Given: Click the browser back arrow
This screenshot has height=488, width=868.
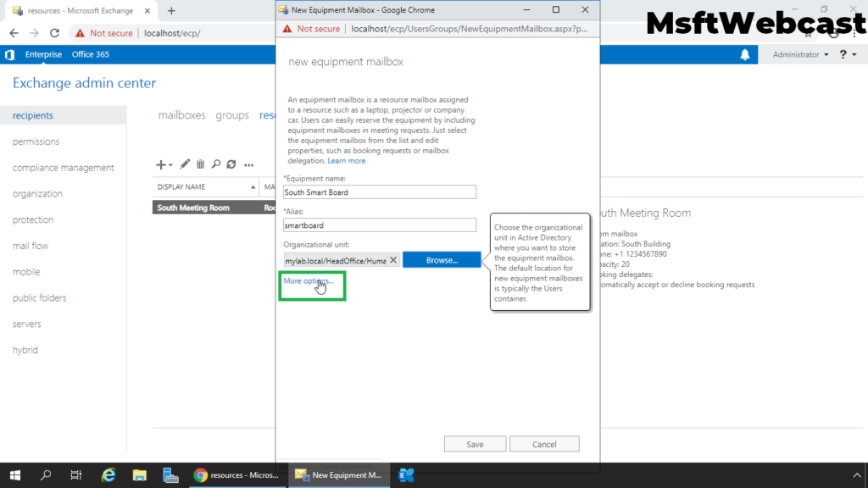Looking at the screenshot, I should tap(14, 33).
